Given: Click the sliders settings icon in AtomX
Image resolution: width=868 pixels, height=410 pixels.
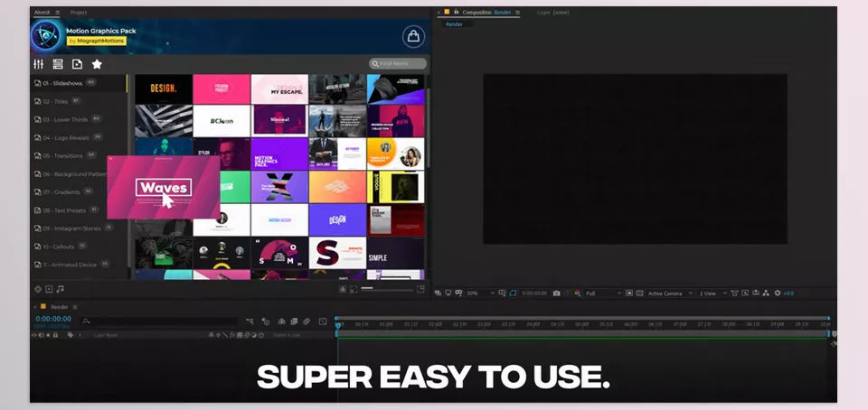Looking at the screenshot, I should [38, 64].
